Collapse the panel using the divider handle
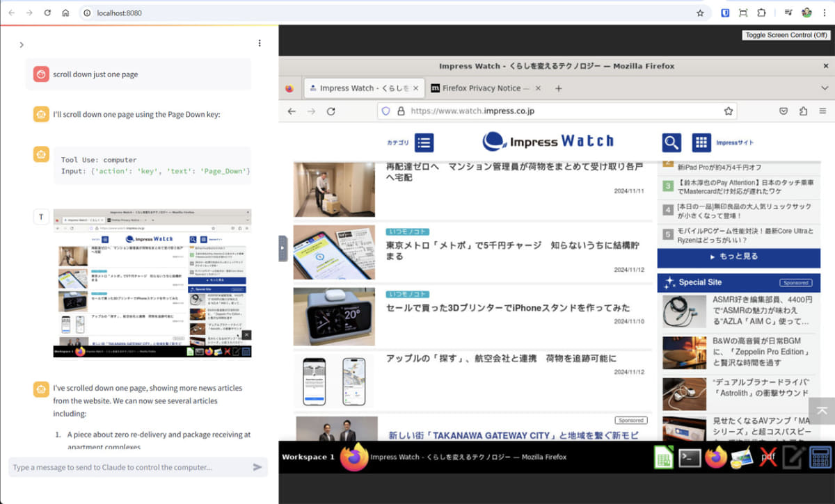Viewport: 835px width, 504px height. point(283,248)
